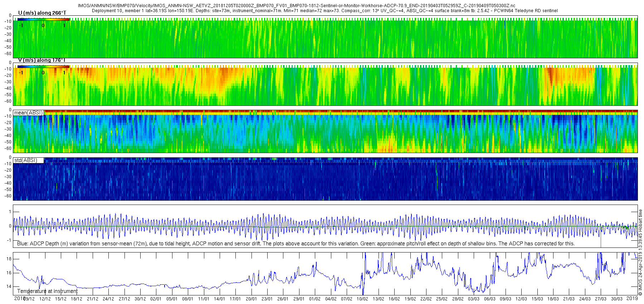Click the '16' tick on temperature axis
Screen dimensions: 644x304
pos(9,273)
